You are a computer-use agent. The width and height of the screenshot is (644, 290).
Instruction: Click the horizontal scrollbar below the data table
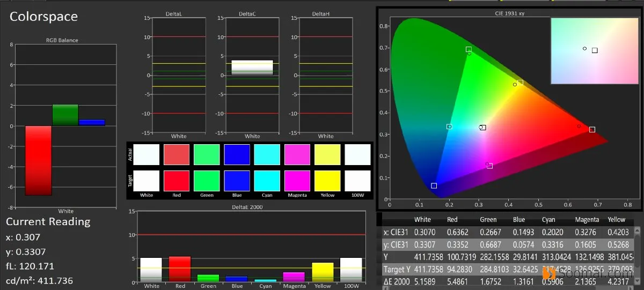click(508, 288)
